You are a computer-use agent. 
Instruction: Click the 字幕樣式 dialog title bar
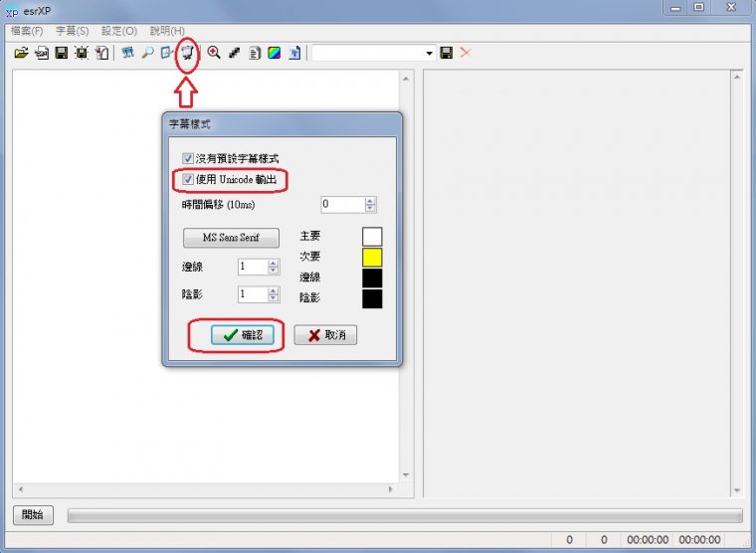[283, 124]
